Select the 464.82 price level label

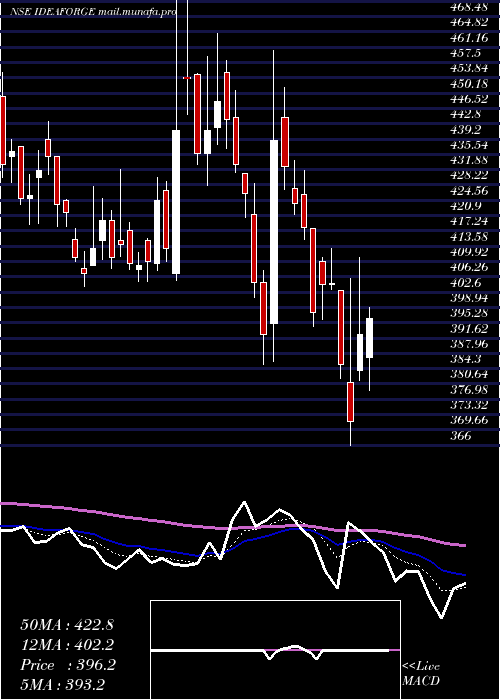[x=469, y=22]
